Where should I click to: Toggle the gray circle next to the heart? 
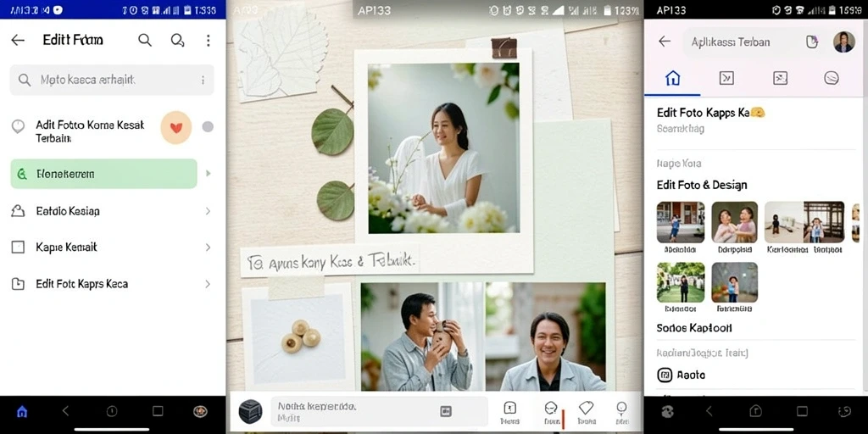click(208, 127)
